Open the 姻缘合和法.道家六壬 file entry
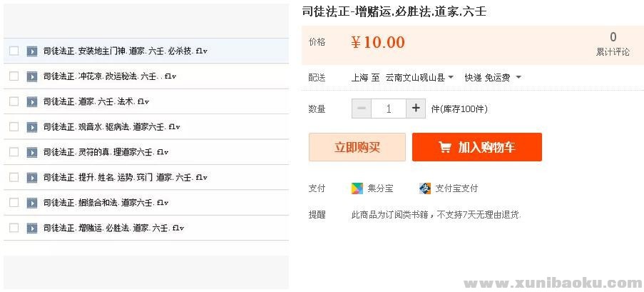The height and width of the screenshot is (292, 644). 106,203
